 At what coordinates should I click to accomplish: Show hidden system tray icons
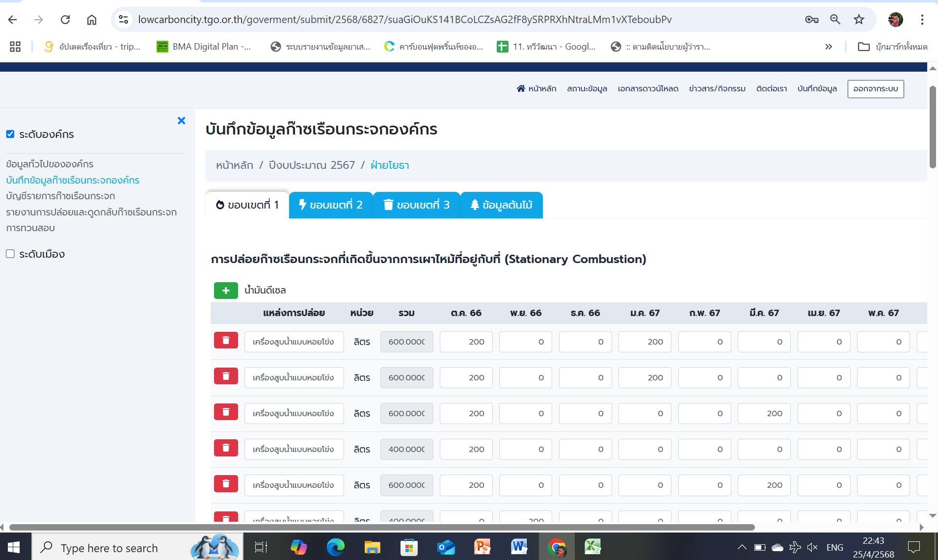742,547
